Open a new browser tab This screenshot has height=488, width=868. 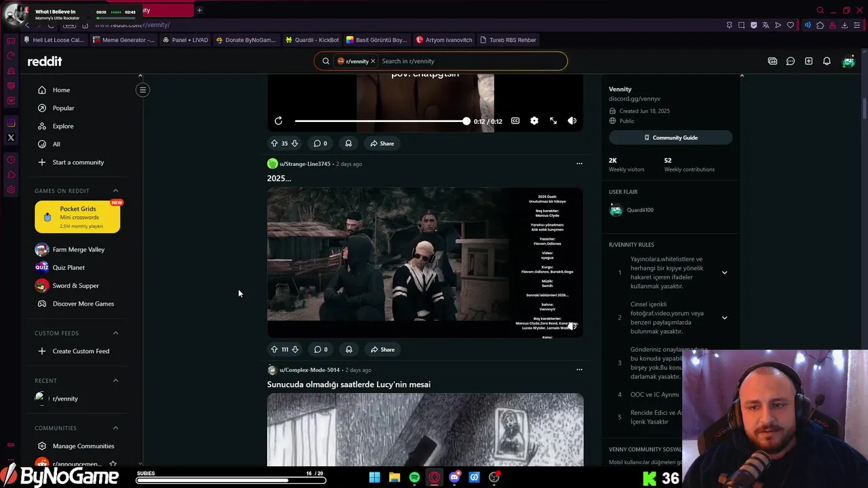click(199, 10)
